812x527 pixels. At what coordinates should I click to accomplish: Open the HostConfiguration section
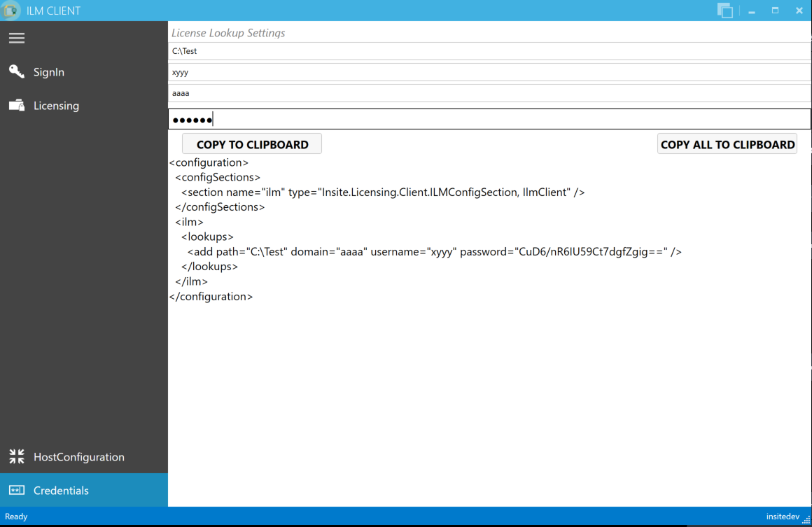(79, 456)
